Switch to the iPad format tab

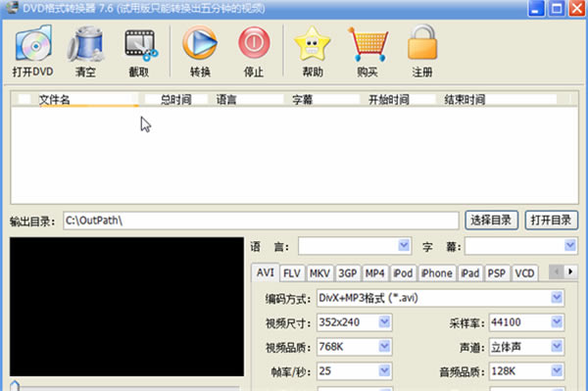click(470, 273)
